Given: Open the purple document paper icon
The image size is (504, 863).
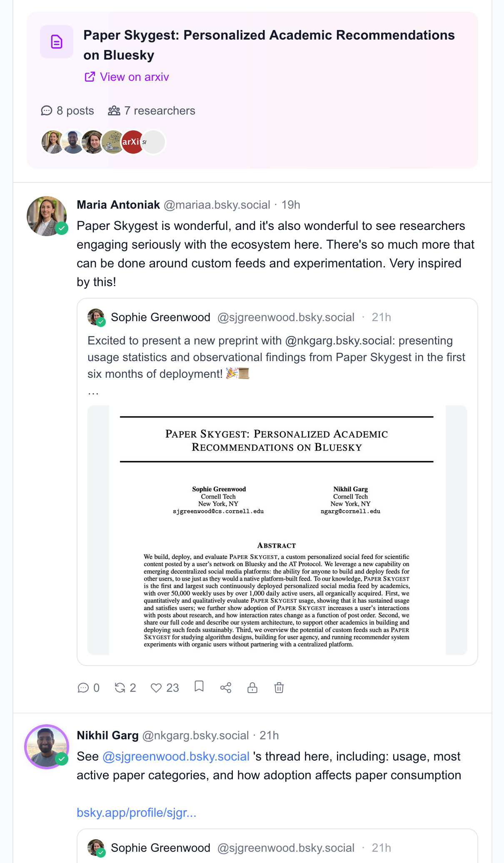Looking at the screenshot, I should [57, 42].
